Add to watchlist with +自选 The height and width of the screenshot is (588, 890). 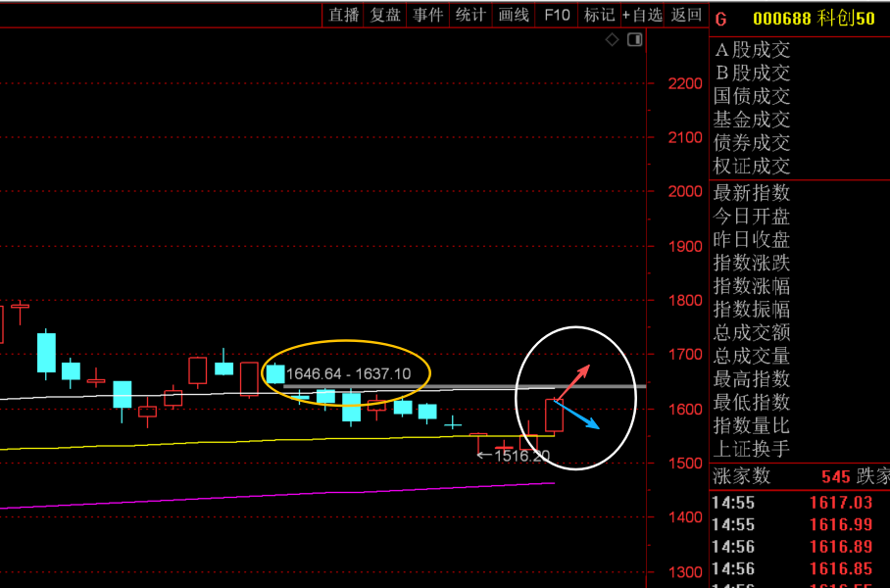pyautogui.click(x=643, y=15)
